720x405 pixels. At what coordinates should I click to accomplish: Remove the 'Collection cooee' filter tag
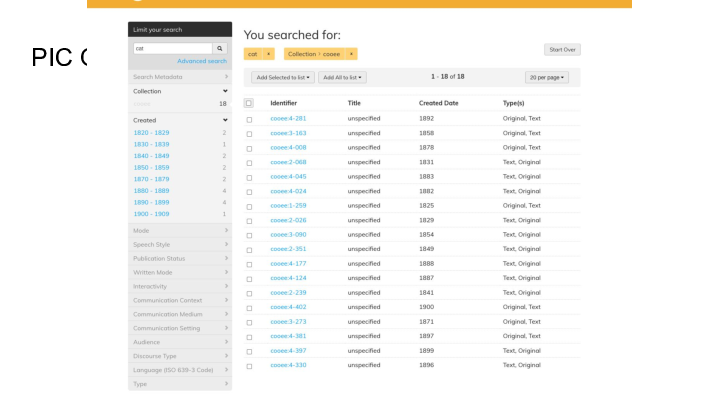pyautogui.click(x=351, y=53)
